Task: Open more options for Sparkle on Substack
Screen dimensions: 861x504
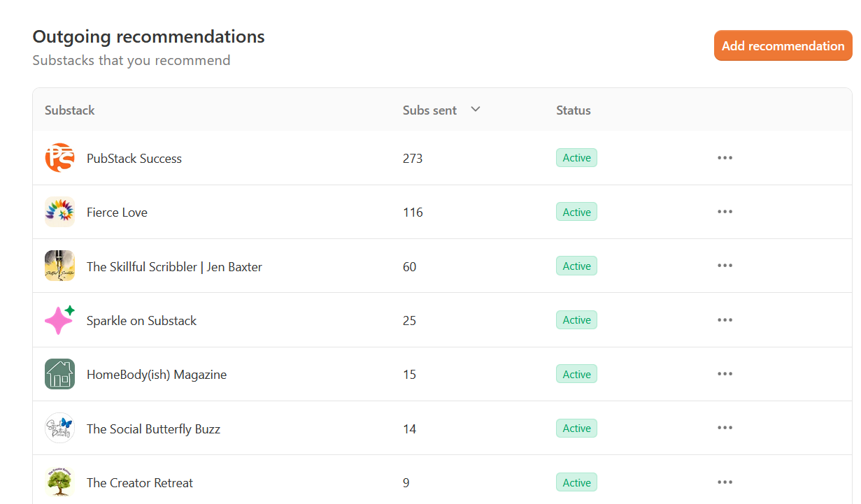Action: pos(725,320)
